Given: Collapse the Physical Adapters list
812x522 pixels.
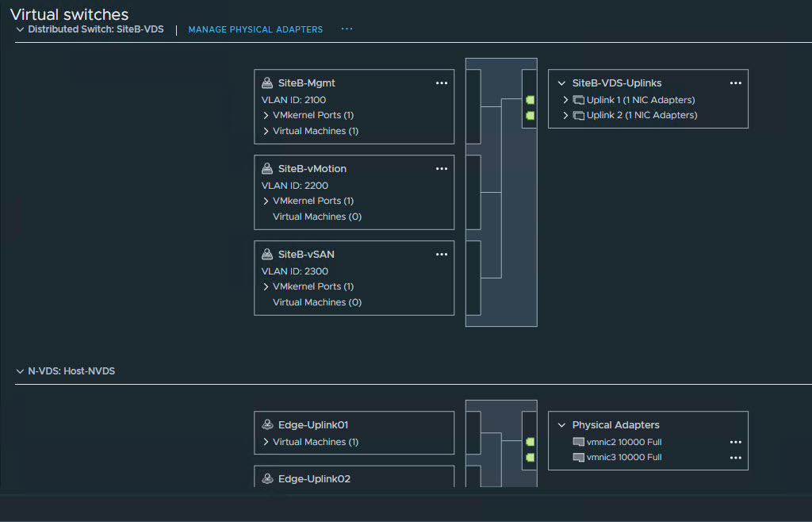Looking at the screenshot, I should pyautogui.click(x=561, y=425).
